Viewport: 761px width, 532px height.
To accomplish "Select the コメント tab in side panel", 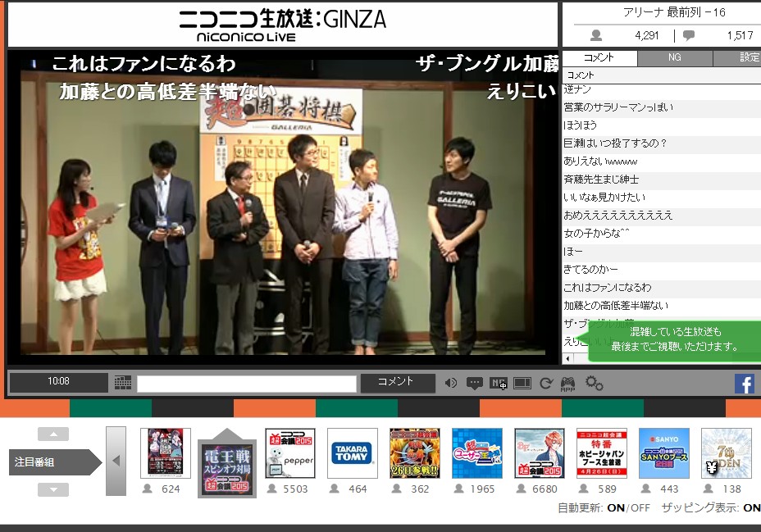I will pyautogui.click(x=599, y=57).
